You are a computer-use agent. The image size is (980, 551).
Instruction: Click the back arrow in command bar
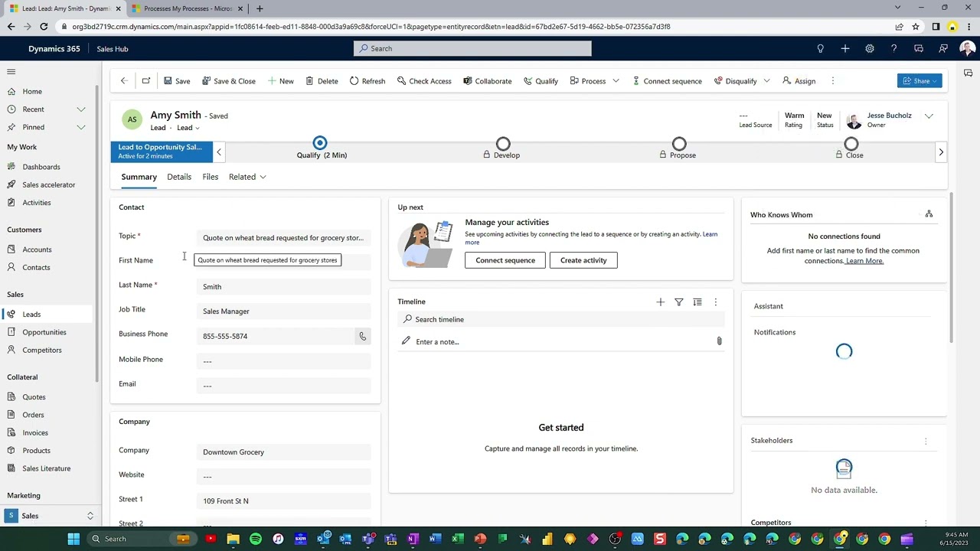point(123,80)
